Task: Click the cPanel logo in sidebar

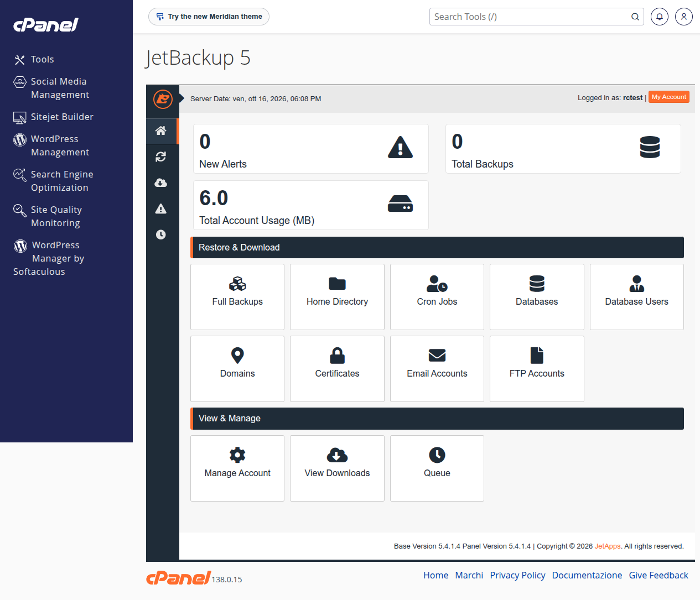Action: tap(46, 24)
